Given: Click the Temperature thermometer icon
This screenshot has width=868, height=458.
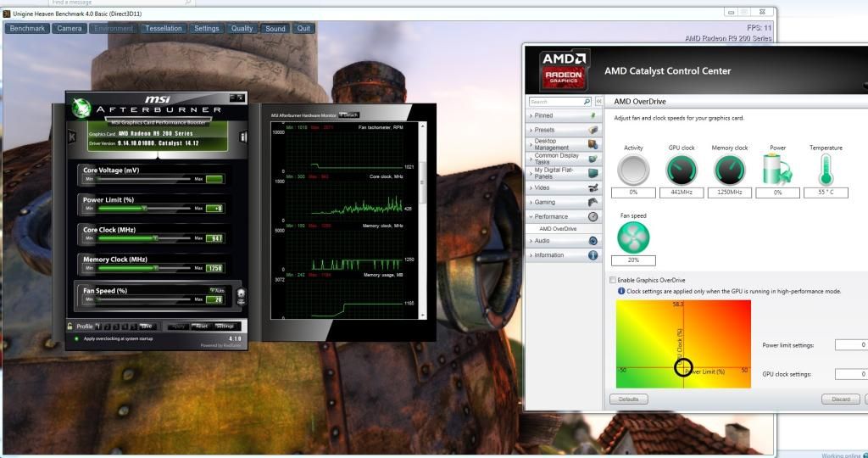Looking at the screenshot, I should (825, 170).
